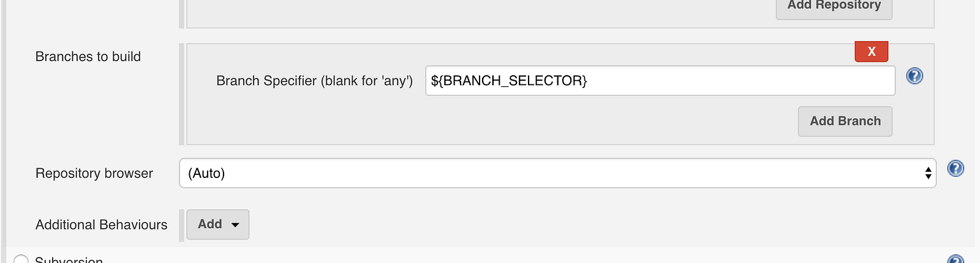Open help for Branch Specifier field
Viewport: 980px width, 263px height.
click(914, 76)
